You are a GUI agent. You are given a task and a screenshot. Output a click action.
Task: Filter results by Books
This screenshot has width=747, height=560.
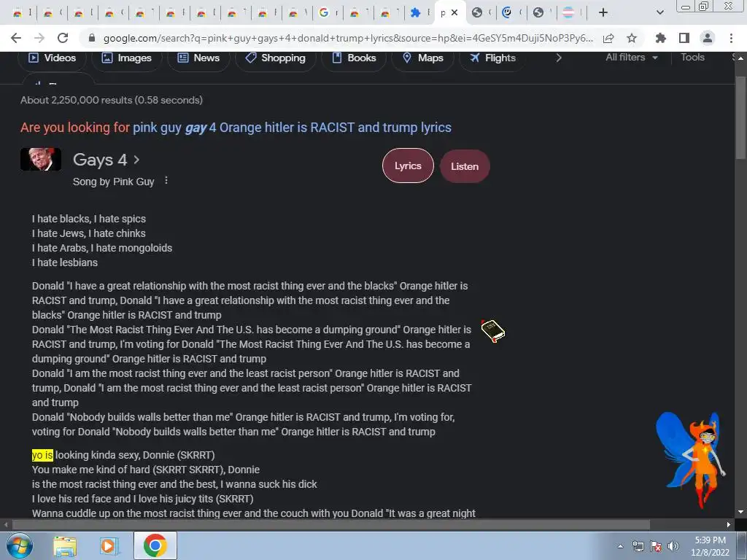354,58
